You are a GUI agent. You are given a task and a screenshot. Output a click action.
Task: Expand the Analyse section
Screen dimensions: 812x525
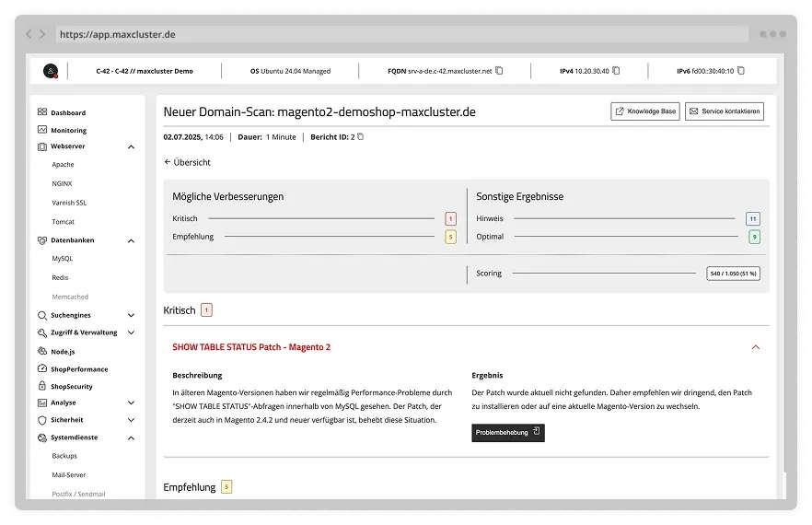pos(131,402)
